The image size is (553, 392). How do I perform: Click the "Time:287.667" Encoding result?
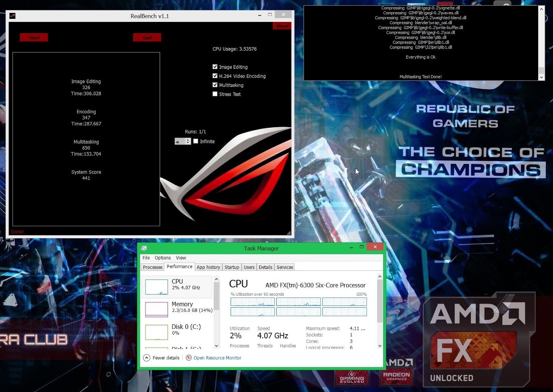pyautogui.click(x=86, y=124)
